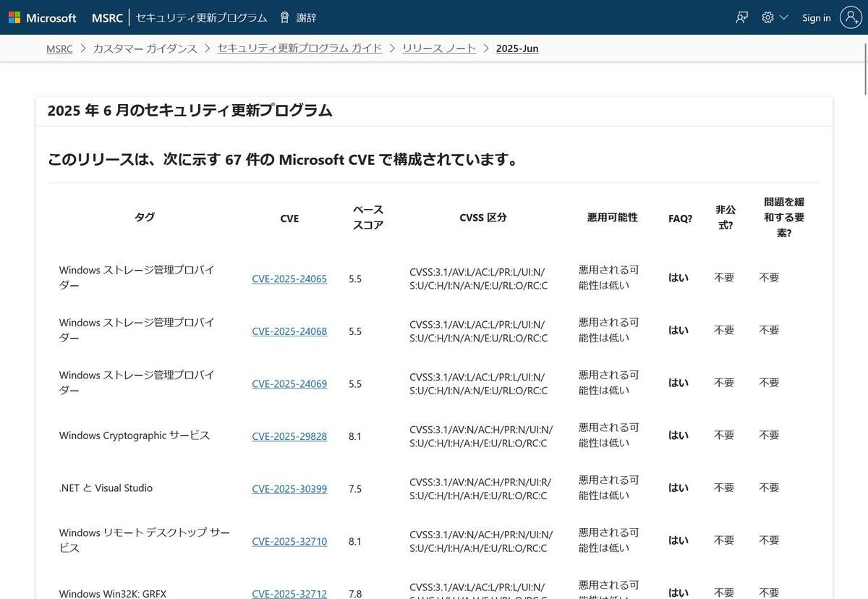Click the CVSS 区分 column header

[x=483, y=217]
